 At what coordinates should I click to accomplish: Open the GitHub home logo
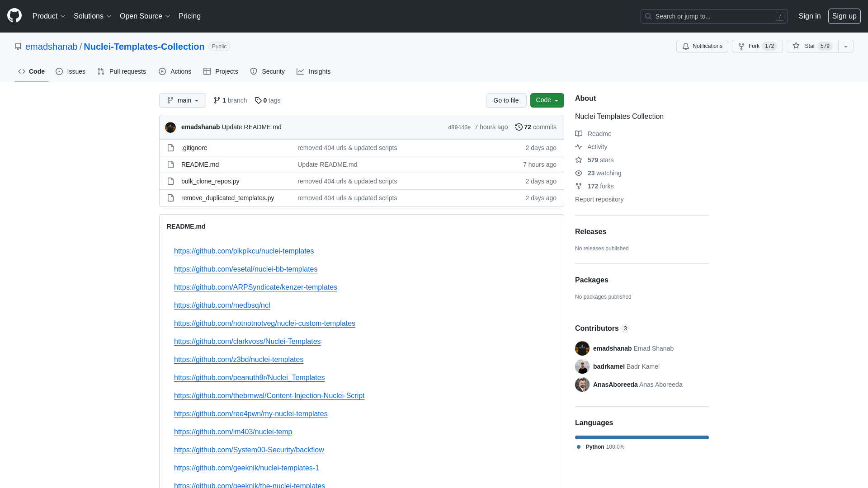[x=14, y=16]
